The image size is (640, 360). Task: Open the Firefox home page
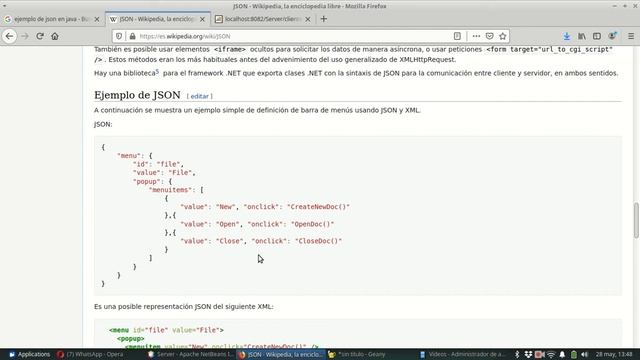55,36
